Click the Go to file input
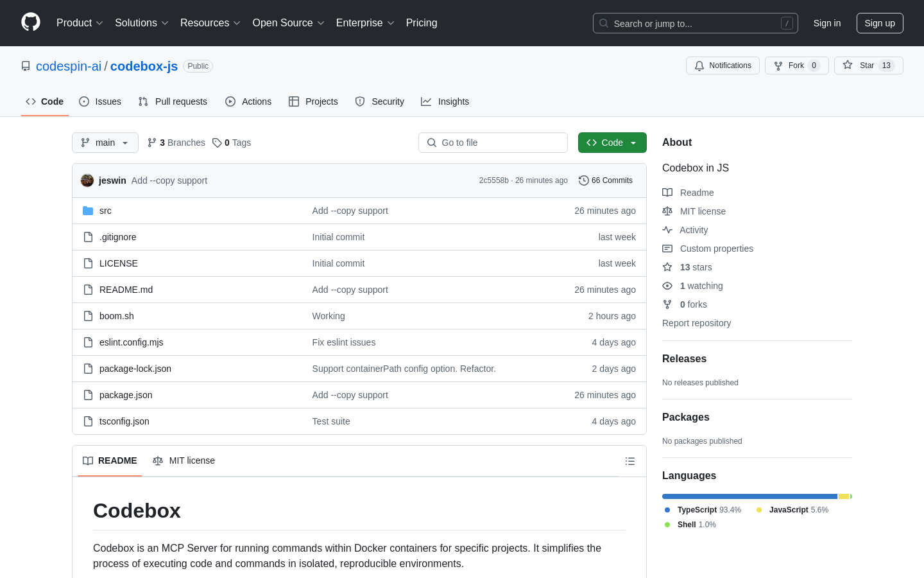The width and height of the screenshot is (924, 578). pos(493,143)
